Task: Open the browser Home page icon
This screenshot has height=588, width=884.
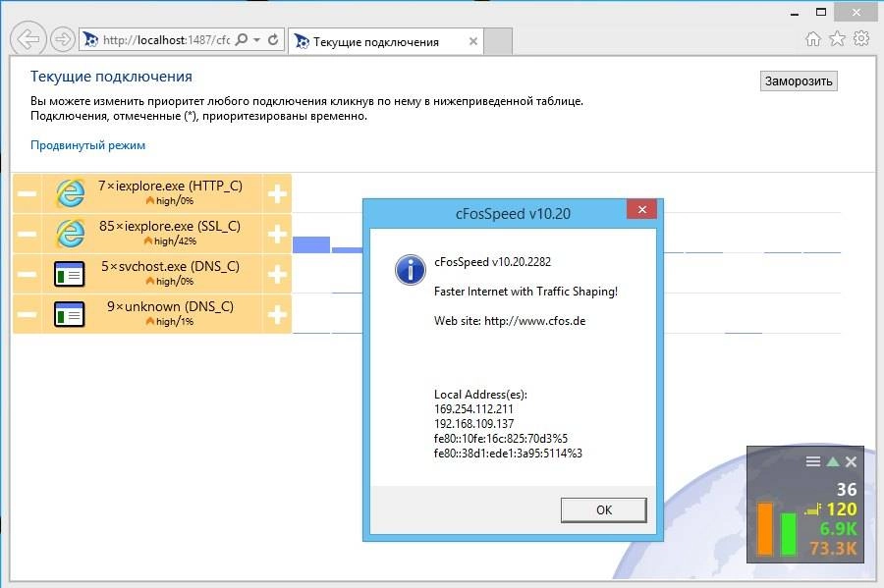Action: (x=813, y=39)
